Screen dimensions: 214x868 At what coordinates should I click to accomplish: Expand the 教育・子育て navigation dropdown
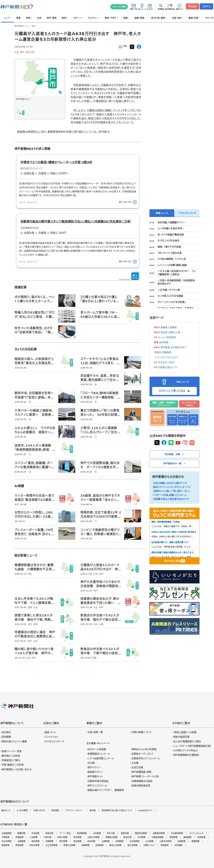(111, 18)
